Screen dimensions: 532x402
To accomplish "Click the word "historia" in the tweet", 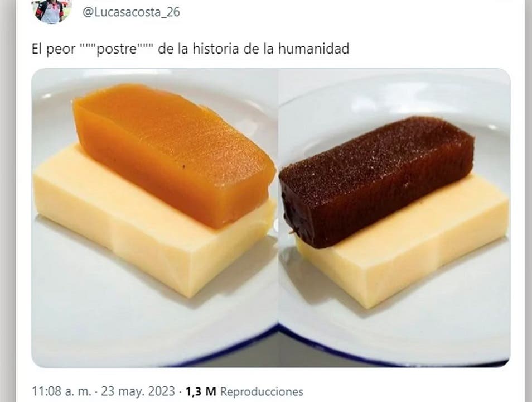I will click(216, 49).
